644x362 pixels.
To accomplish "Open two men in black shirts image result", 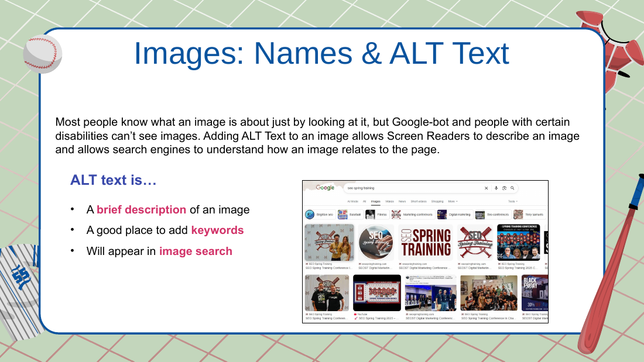I will pyautogui.click(x=327, y=292).
